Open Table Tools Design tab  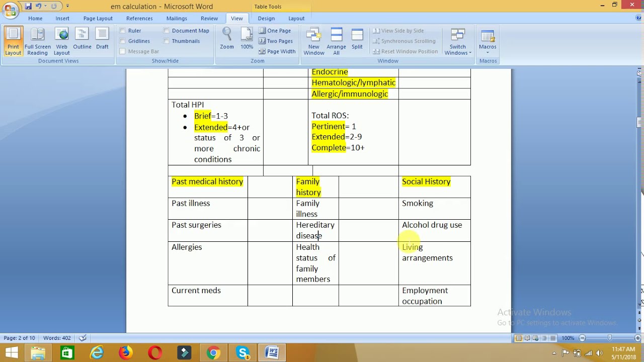pos(266,19)
